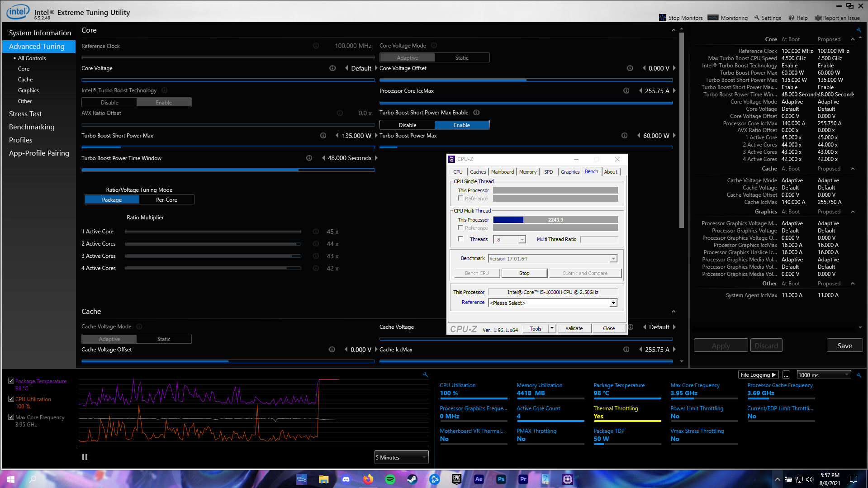Open Premiere Pro from the taskbar

[523, 479]
